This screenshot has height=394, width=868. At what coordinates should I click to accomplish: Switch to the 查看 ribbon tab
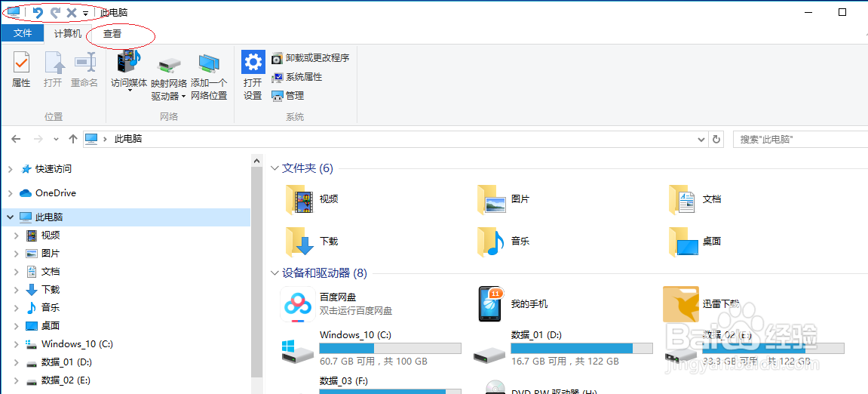(112, 34)
